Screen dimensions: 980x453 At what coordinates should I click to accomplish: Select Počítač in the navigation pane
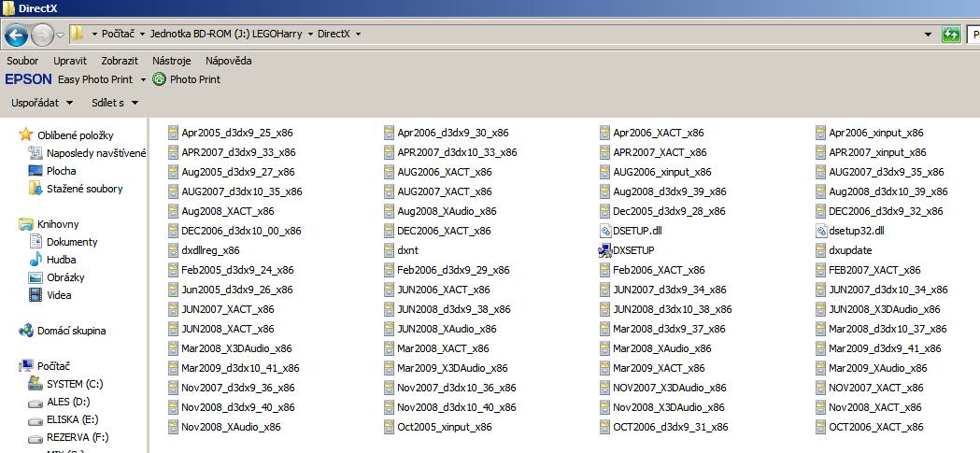45,366
